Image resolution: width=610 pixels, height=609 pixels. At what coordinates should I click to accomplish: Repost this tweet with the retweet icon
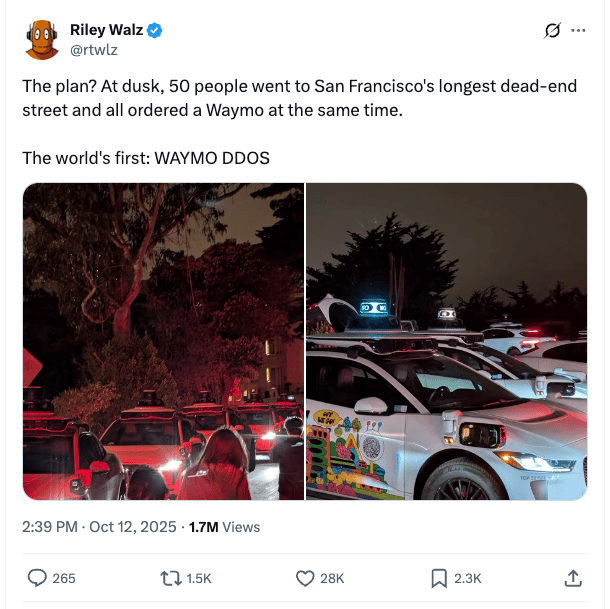point(171,578)
